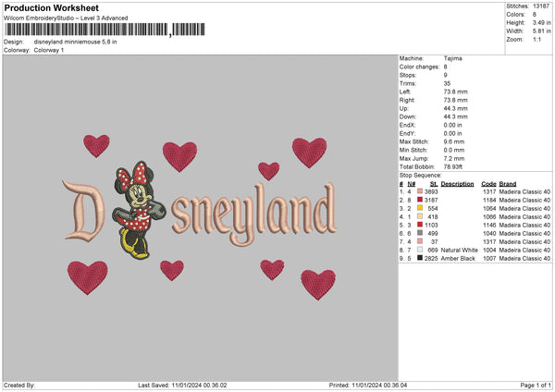The height and width of the screenshot is (392, 555).
Task: Click thread code 1004
Action: (x=489, y=251)
